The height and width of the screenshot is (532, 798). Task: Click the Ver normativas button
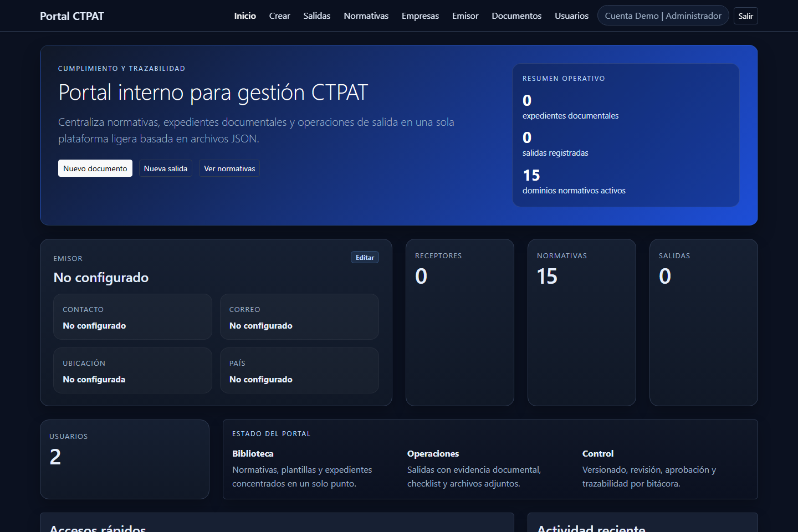pos(229,168)
